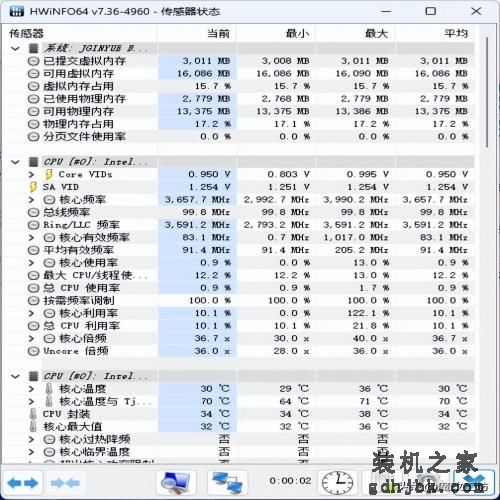The image size is (500, 500).
Task: Select the 可用物理内存 row
Action: 239,111
